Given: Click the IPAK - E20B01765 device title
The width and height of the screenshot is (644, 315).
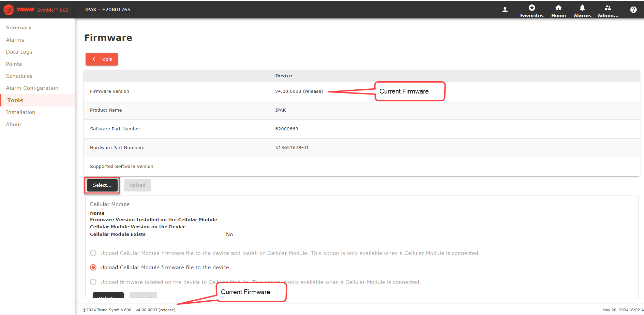Looking at the screenshot, I should tap(108, 10).
